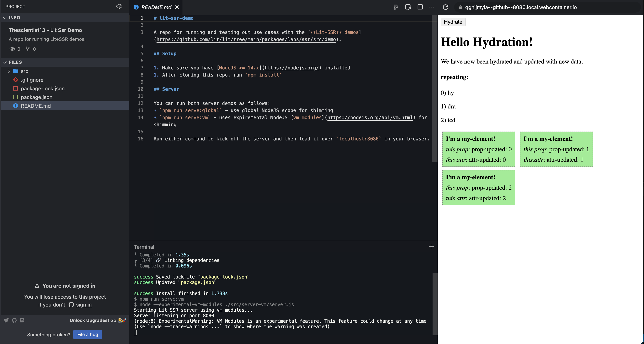Select README.md in the file tree
This screenshot has width=644, height=344.
pos(65,106)
